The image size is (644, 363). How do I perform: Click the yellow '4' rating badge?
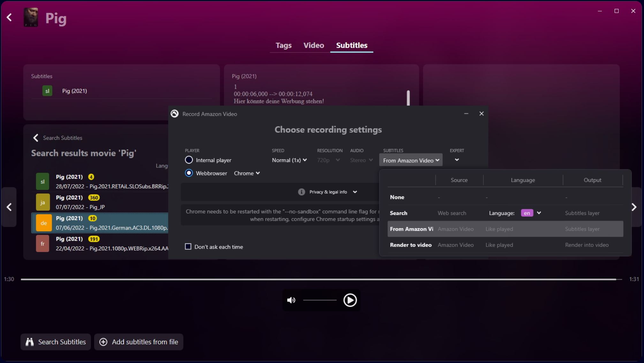pyautogui.click(x=91, y=177)
